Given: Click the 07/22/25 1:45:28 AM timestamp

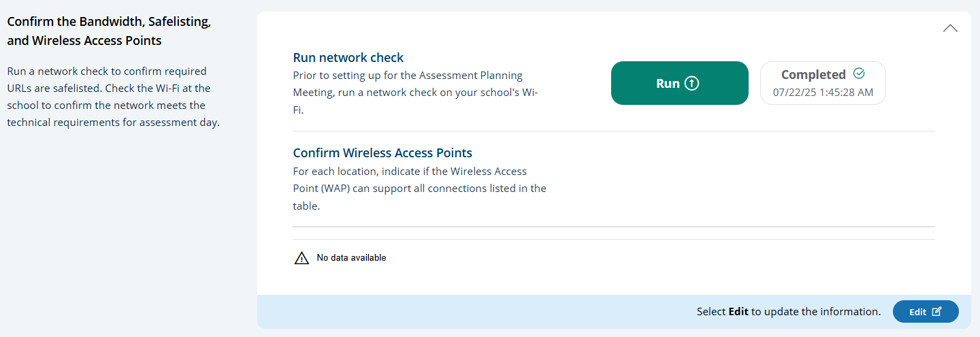Looking at the screenshot, I should click(x=823, y=92).
